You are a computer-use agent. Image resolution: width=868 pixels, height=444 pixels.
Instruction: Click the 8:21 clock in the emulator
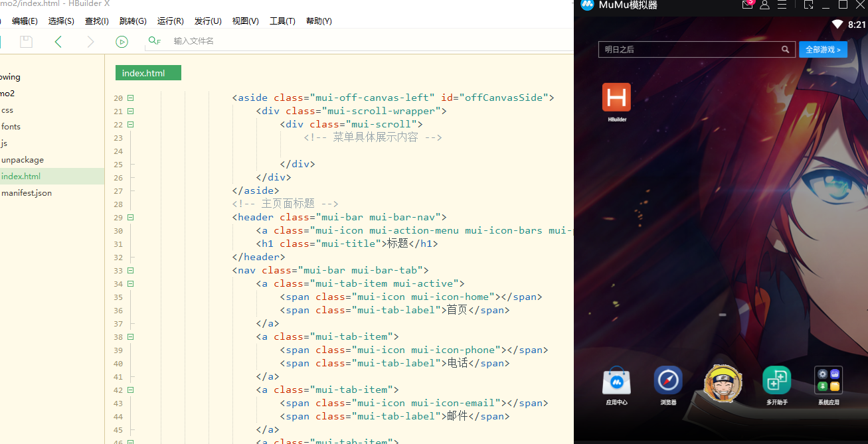coord(857,25)
